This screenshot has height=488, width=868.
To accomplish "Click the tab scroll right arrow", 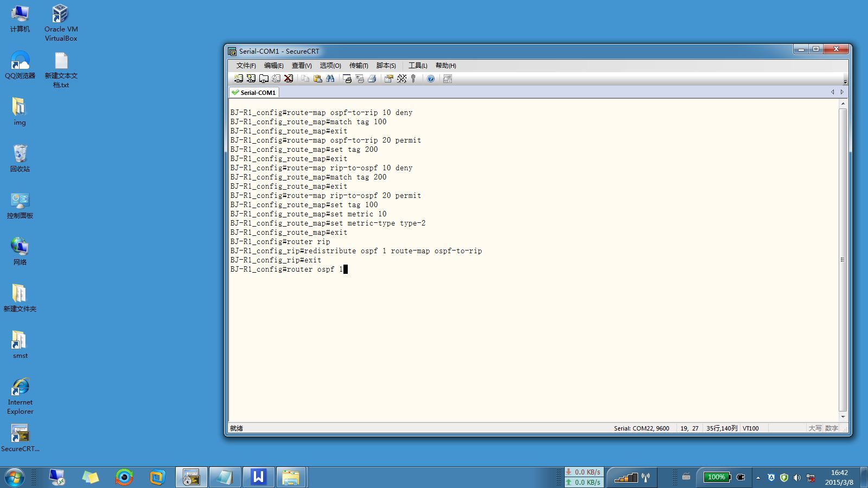I will point(842,92).
